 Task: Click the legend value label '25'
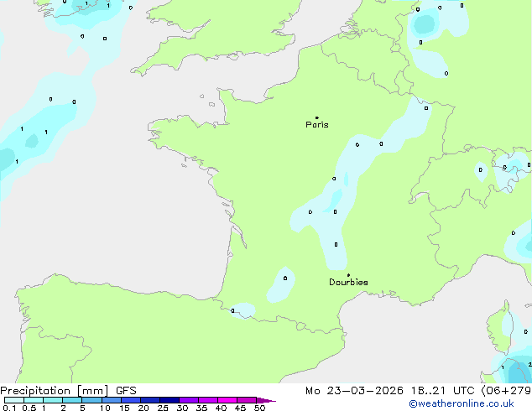point(163,408)
